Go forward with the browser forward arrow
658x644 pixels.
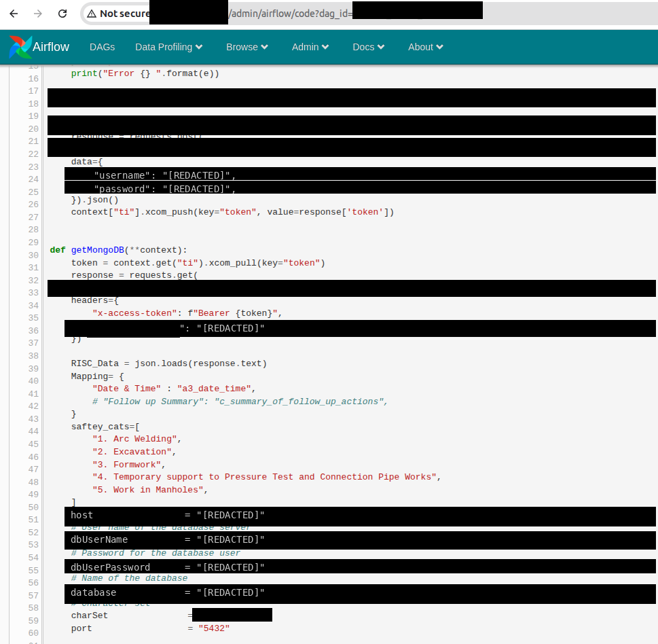click(x=38, y=14)
